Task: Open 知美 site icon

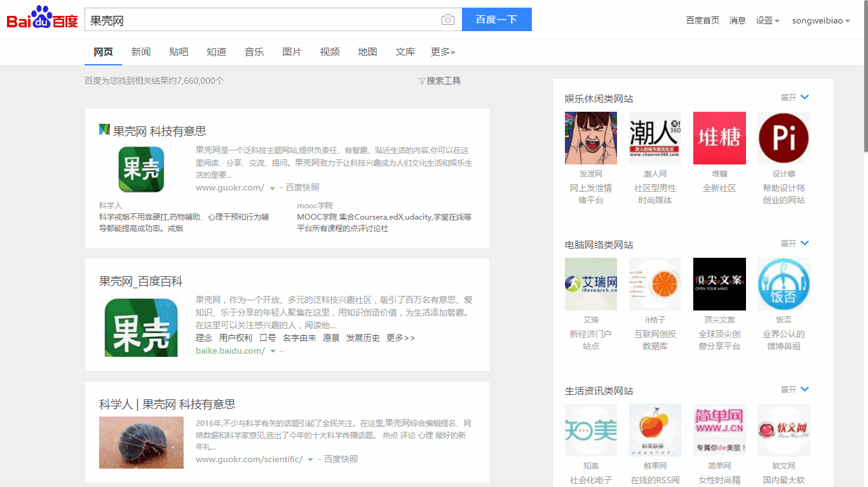Action: click(x=591, y=430)
